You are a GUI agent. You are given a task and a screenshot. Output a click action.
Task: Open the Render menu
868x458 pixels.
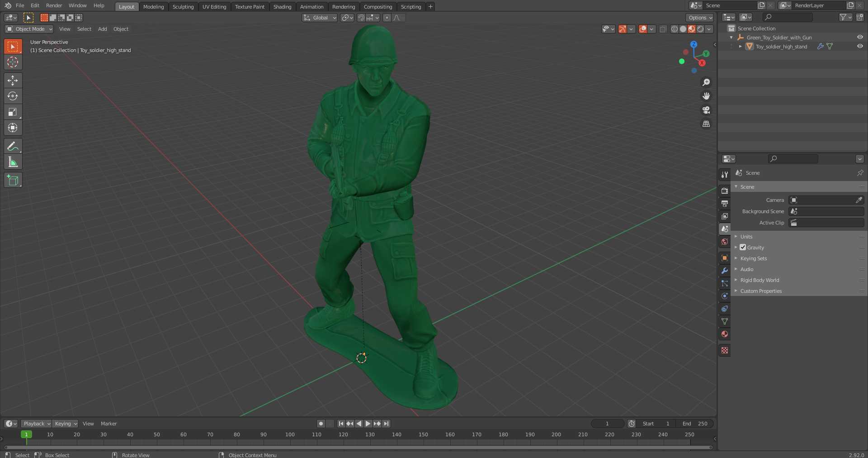coord(54,5)
